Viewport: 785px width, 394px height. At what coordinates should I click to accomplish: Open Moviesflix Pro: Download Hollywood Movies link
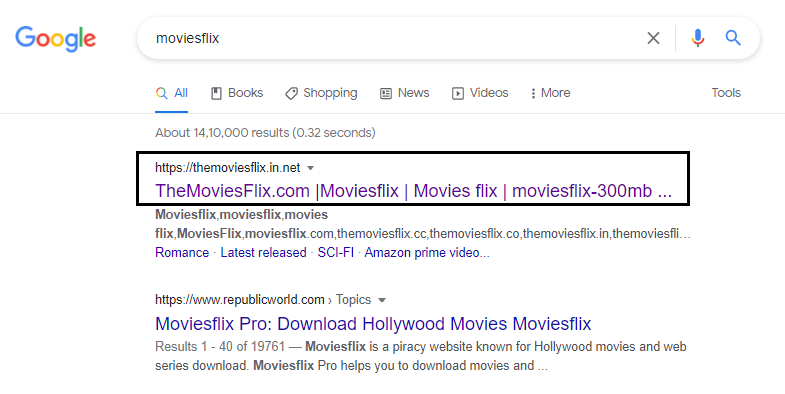373,324
